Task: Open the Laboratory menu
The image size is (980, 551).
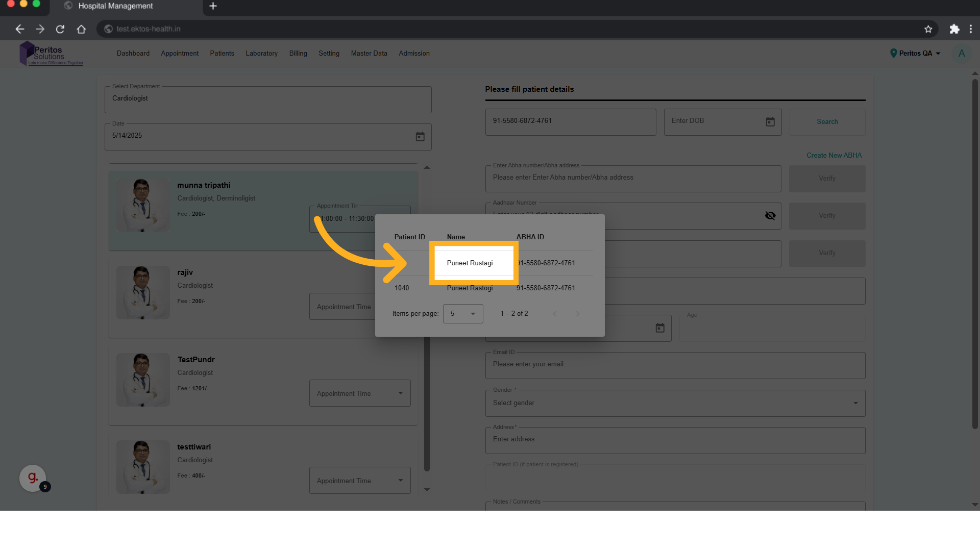Action: [261, 53]
